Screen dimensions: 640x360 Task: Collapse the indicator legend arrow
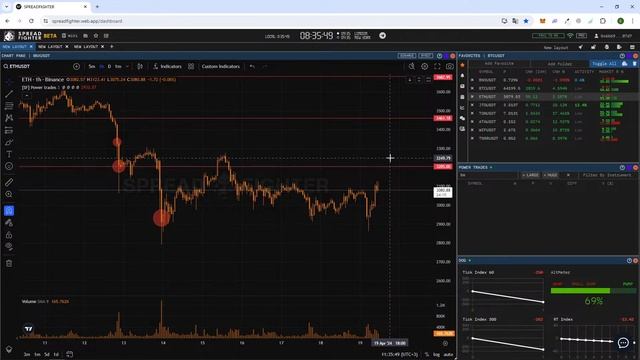pos(26,96)
